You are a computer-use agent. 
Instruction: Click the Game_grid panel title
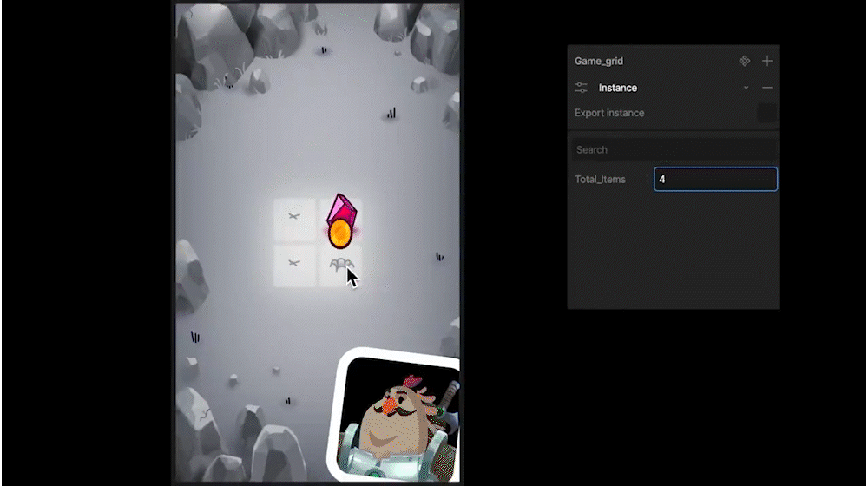(x=598, y=61)
